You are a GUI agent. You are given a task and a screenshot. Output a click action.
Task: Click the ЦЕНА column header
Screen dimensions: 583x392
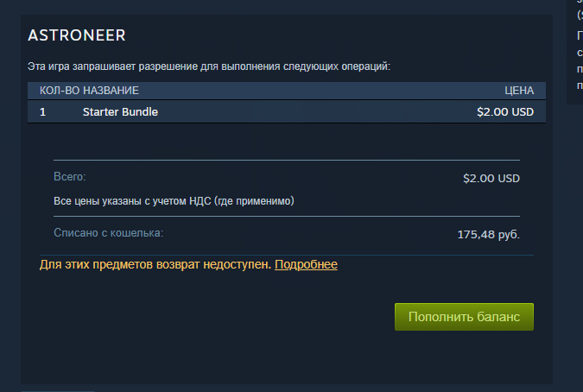click(519, 91)
